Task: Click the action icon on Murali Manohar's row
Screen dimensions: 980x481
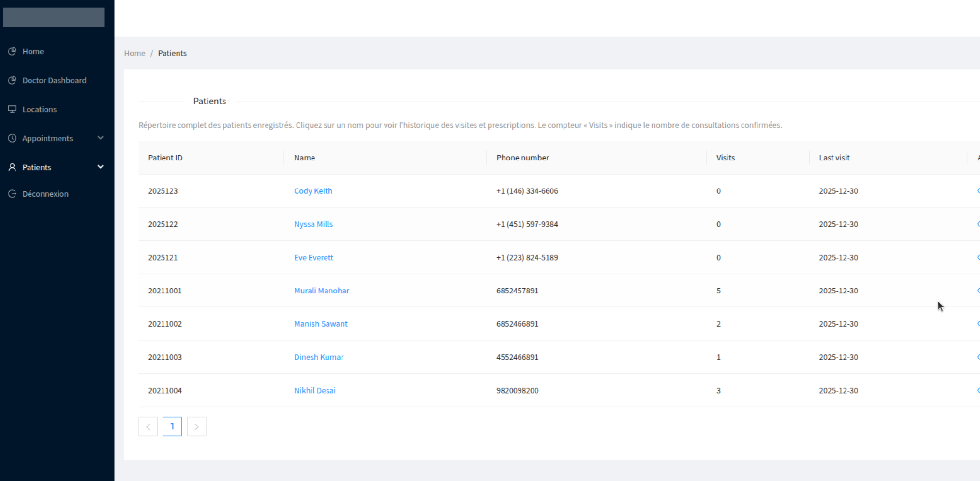Action: (978, 291)
